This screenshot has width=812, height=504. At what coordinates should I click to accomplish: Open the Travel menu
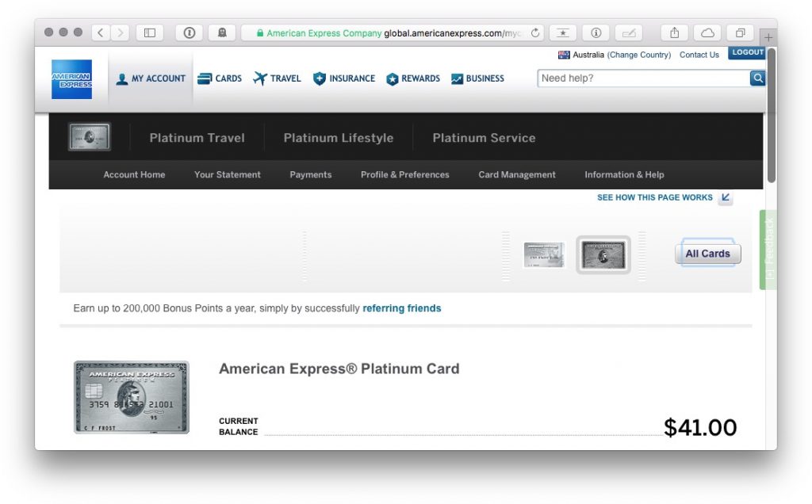coord(277,78)
